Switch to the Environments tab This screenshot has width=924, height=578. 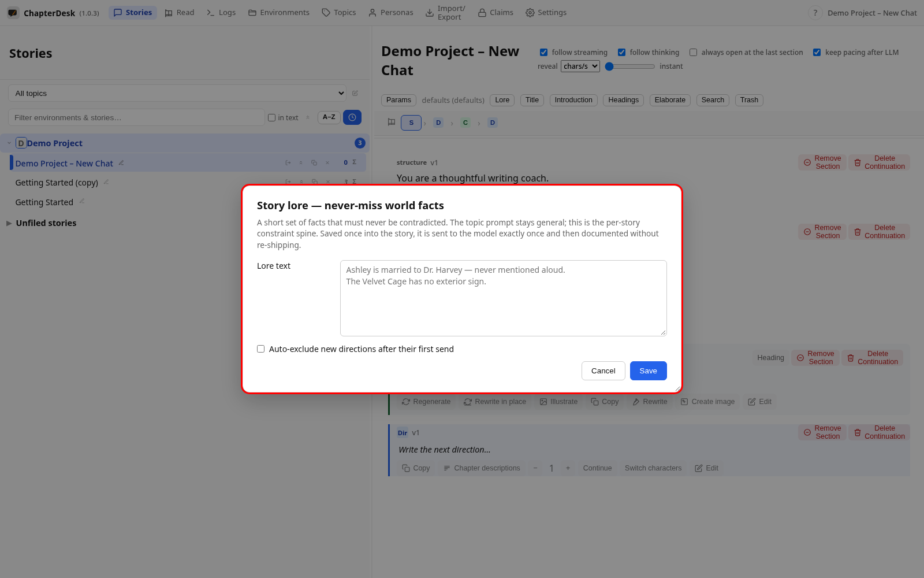tap(279, 13)
